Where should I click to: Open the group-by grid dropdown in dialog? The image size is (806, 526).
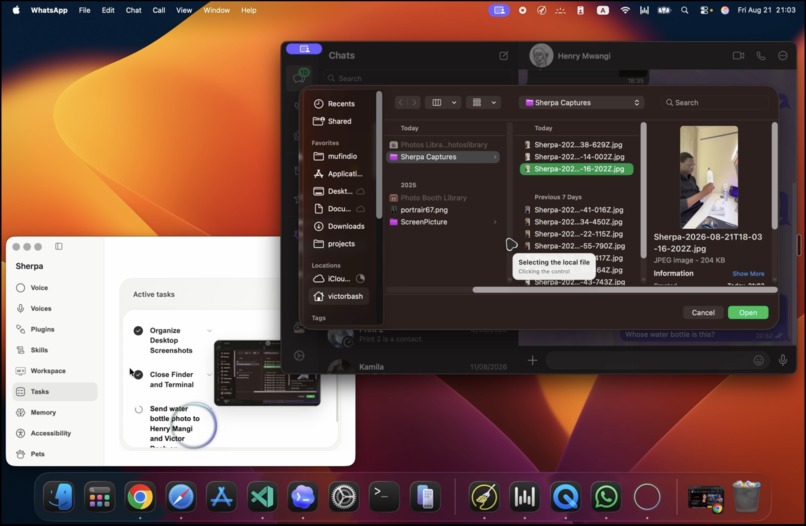pyautogui.click(x=484, y=102)
